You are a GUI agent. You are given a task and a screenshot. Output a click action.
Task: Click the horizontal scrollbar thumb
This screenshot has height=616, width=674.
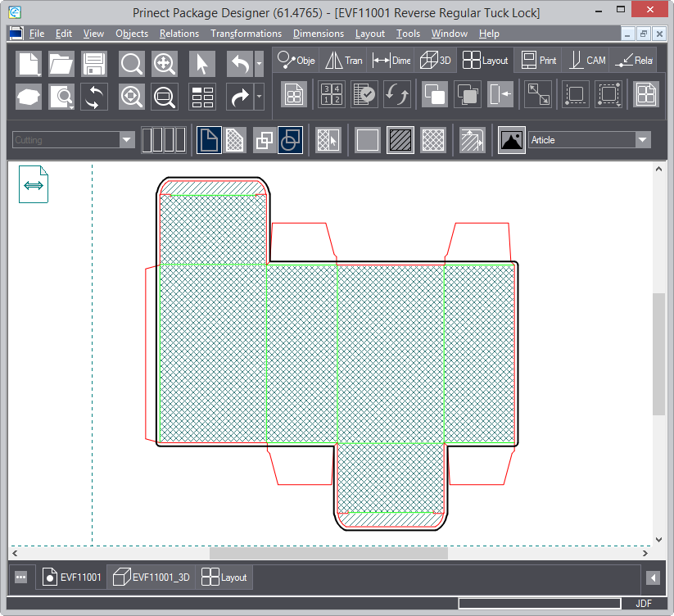click(x=328, y=554)
